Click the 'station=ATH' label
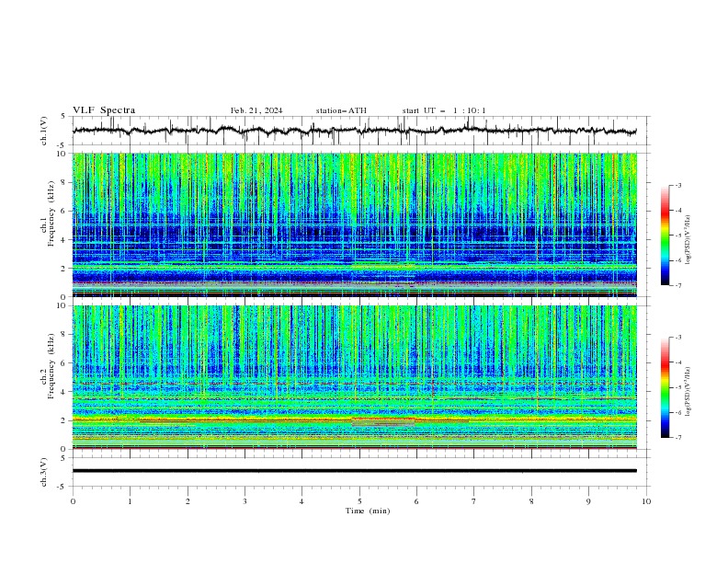Image resolution: width=728 pixels, height=563 pixels. (x=341, y=110)
